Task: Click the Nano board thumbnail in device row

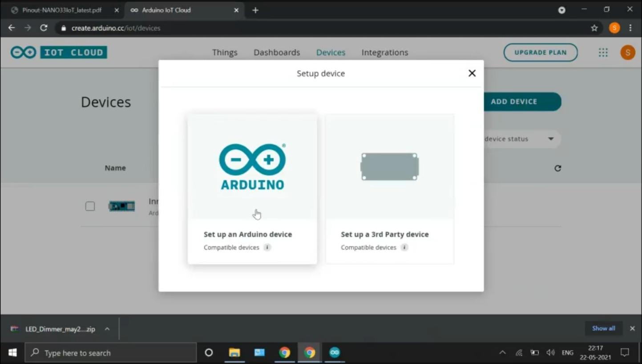Action: click(122, 206)
